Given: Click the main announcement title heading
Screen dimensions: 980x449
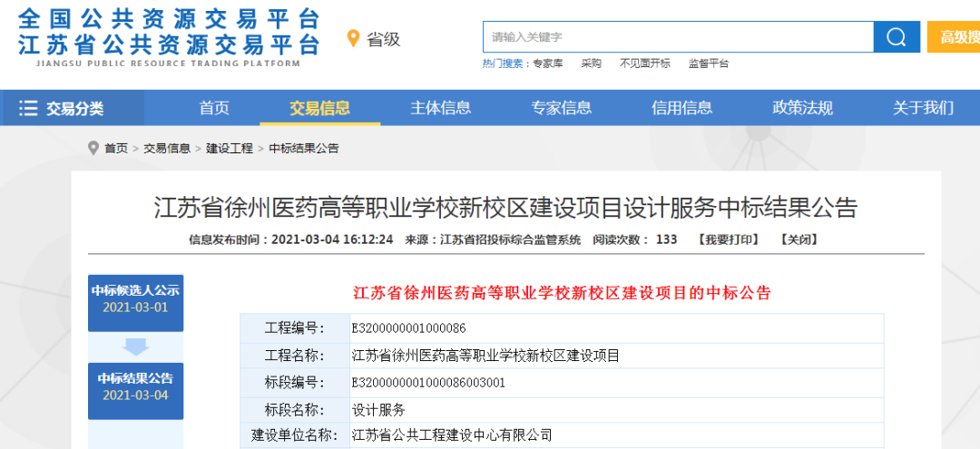Looking at the screenshot, I should click(x=505, y=208).
